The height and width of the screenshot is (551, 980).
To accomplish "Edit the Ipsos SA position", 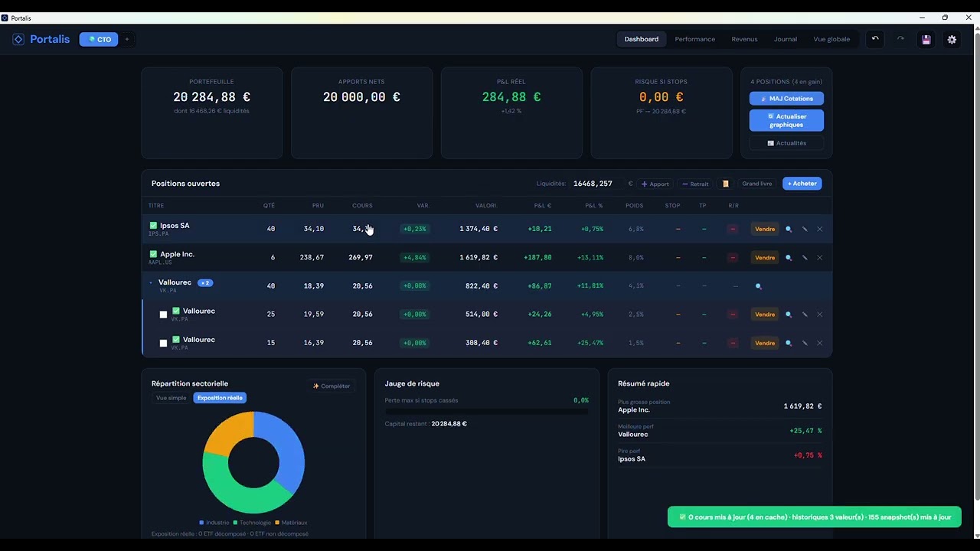I will pos(805,229).
